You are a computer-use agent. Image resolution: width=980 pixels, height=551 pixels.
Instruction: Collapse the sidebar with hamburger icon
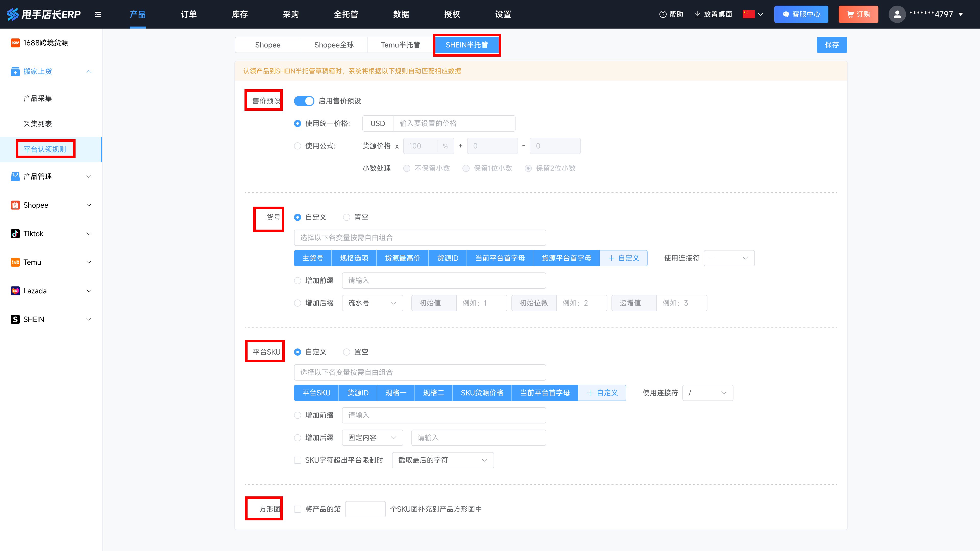[x=98, y=15]
